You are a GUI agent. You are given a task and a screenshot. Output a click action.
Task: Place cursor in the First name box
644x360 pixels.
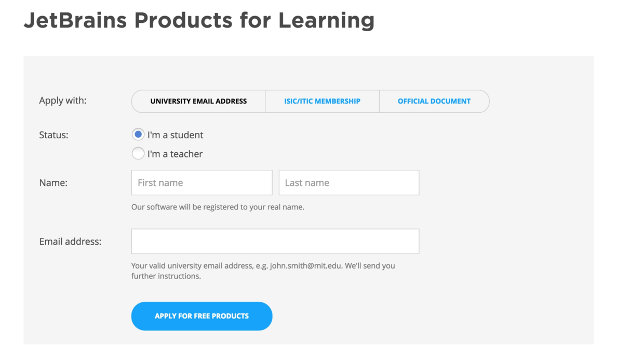click(x=202, y=182)
